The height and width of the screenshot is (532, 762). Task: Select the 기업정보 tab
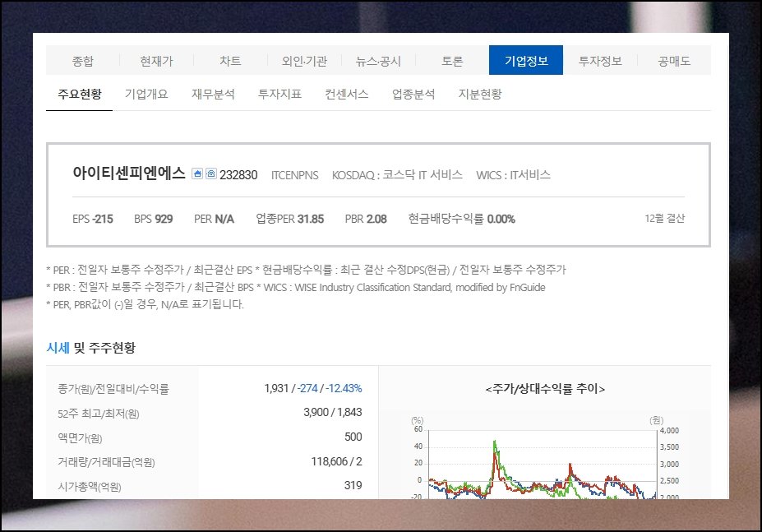point(526,60)
